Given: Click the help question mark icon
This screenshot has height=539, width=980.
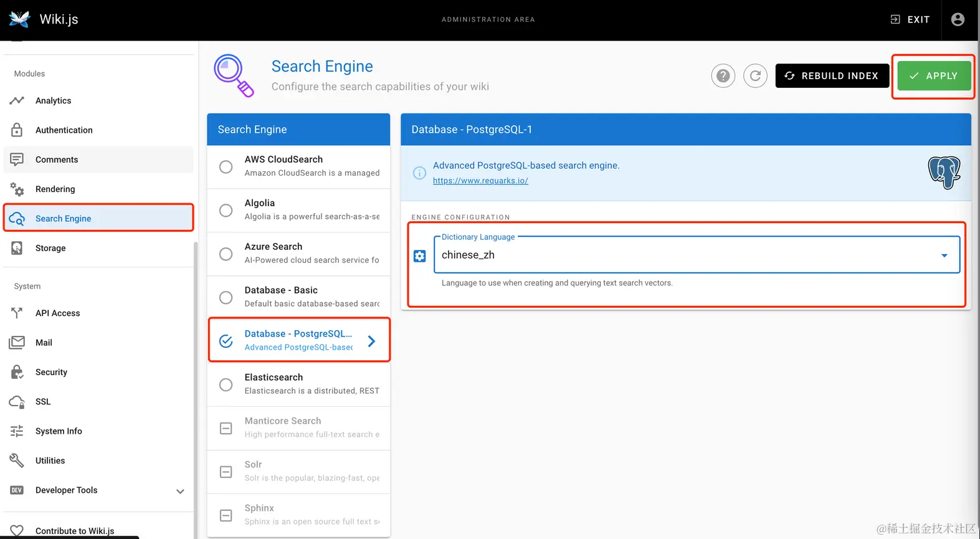Looking at the screenshot, I should [x=723, y=76].
